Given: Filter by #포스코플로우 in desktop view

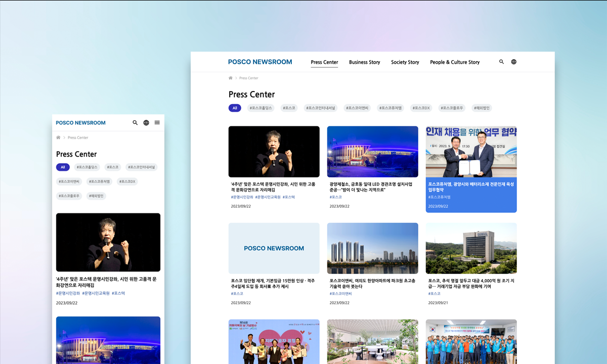Looking at the screenshot, I should tap(452, 108).
